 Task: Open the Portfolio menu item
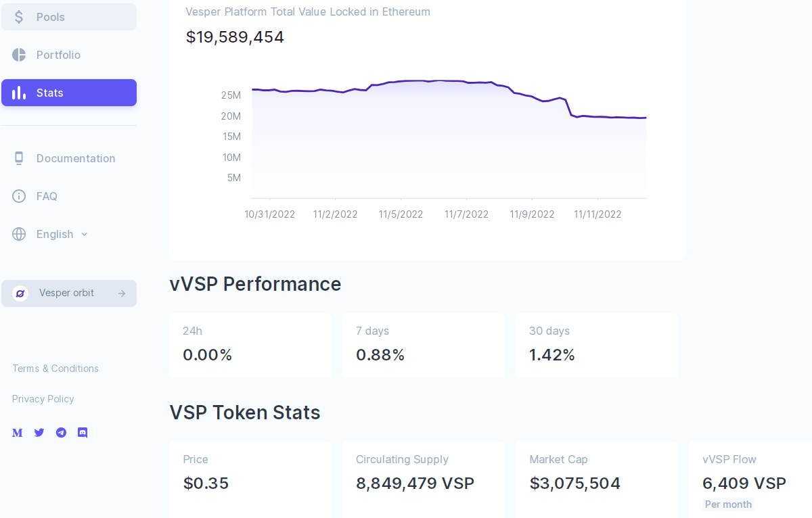pos(69,55)
